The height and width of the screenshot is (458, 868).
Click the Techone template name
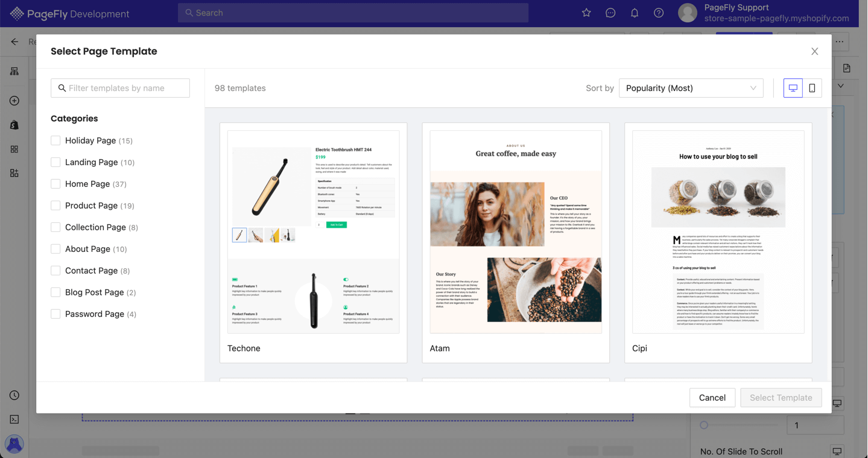pyautogui.click(x=244, y=348)
